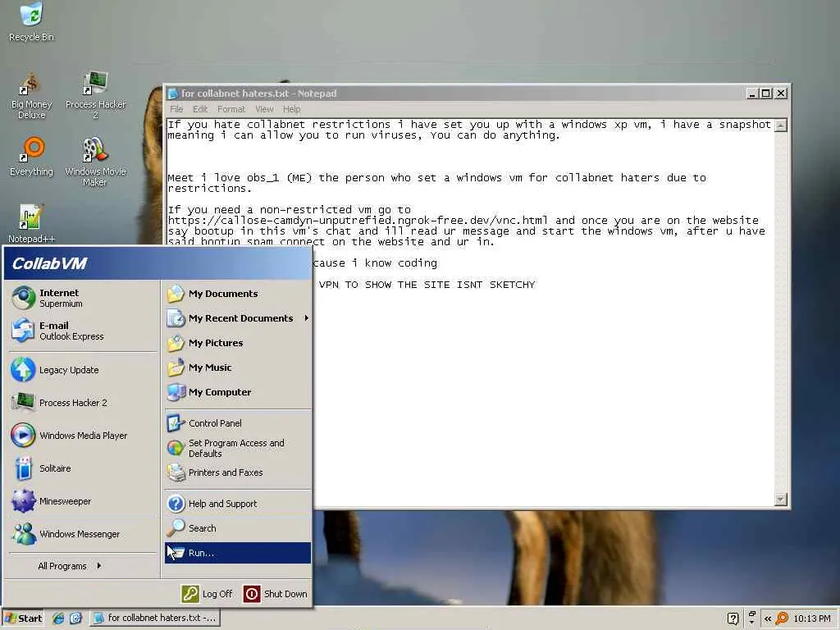Minimize the Notepad window
840x630 pixels.
[x=752, y=94]
